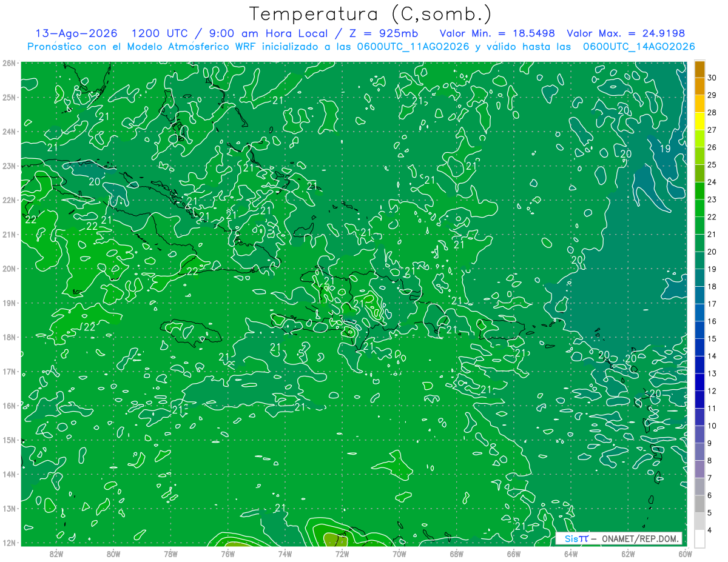Click "Pronóstico con el Modelo Atmosferico WRF" text
The height and width of the screenshot is (562, 728).
(143, 47)
